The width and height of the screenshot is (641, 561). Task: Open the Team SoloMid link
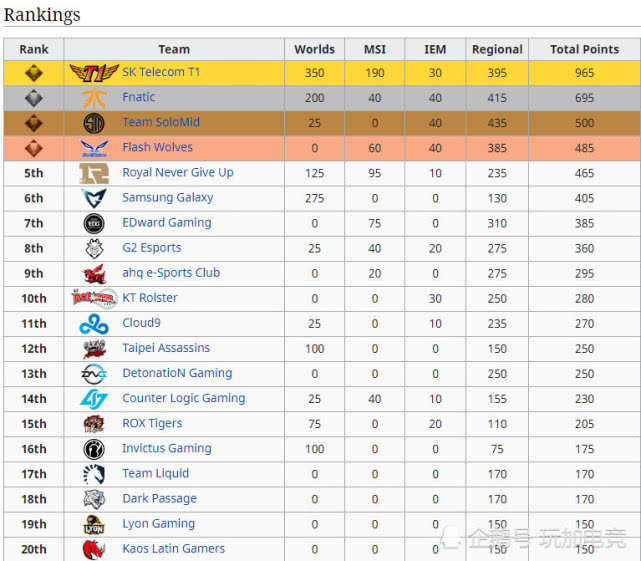click(x=161, y=122)
